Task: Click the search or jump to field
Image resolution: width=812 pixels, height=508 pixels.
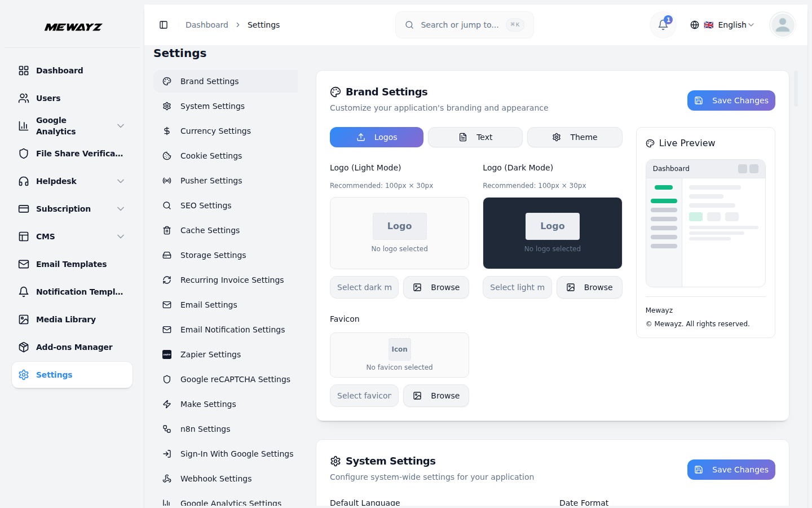Action: [x=464, y=25]
